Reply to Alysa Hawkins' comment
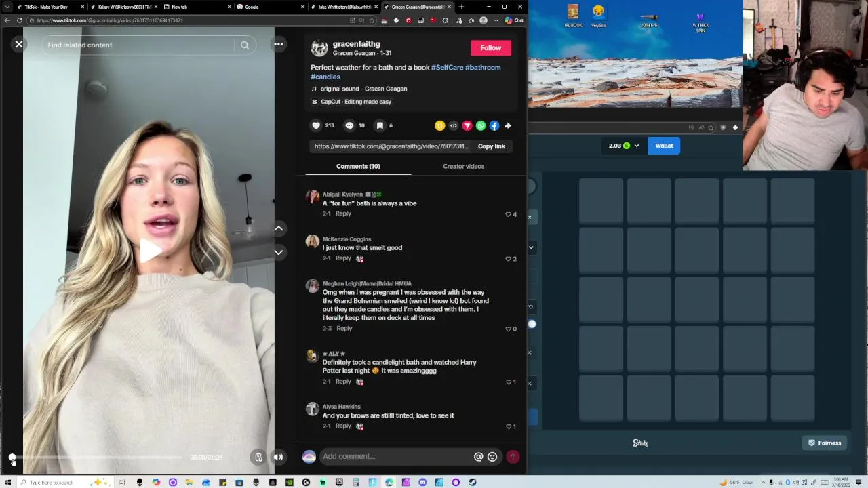This screenshot has width=868, height=488. (343, 426)
